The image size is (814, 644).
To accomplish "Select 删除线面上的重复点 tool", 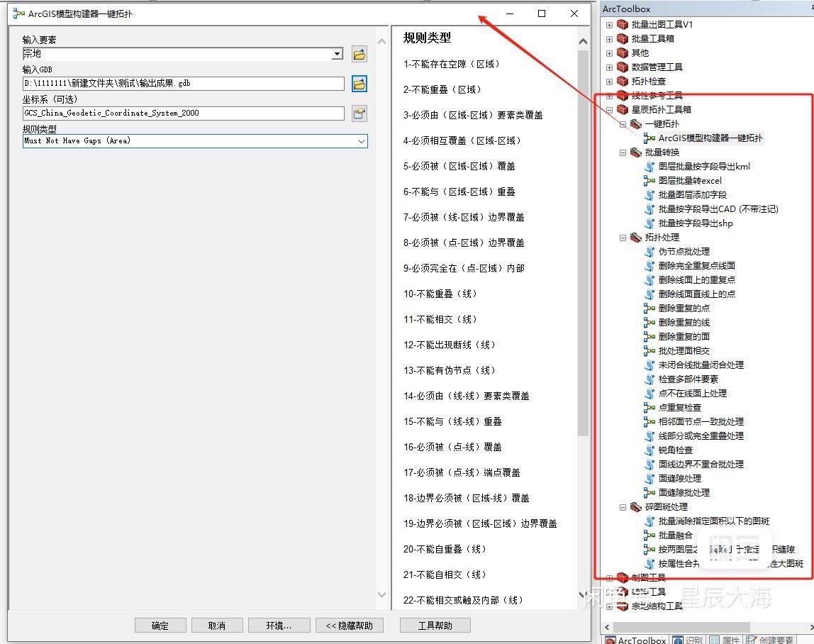I will (697, 280).
